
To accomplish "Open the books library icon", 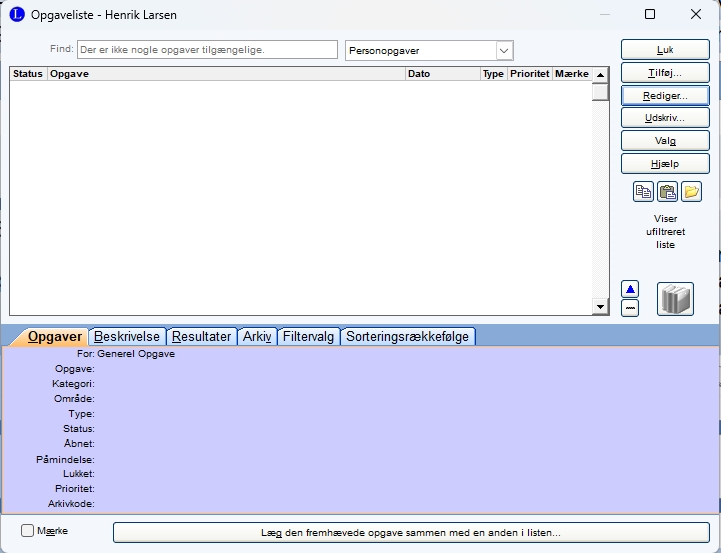I will (x=675, y=299).
